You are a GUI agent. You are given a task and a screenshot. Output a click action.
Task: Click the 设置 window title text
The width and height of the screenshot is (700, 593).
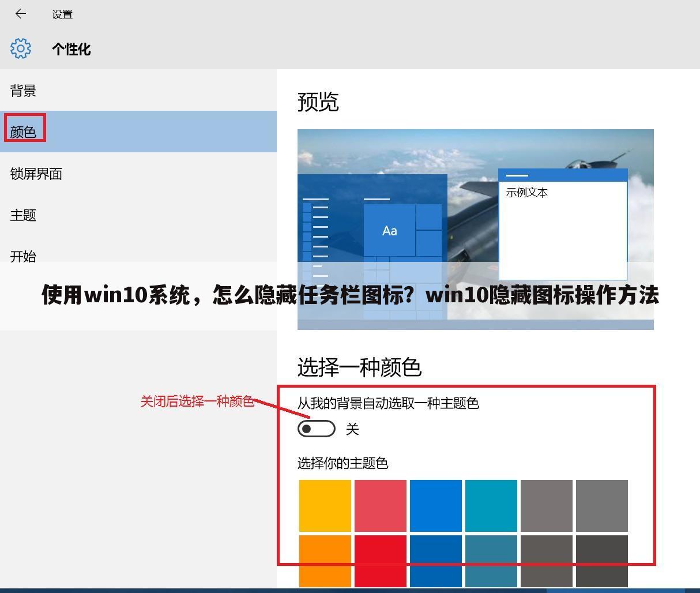tap(62, 14)
